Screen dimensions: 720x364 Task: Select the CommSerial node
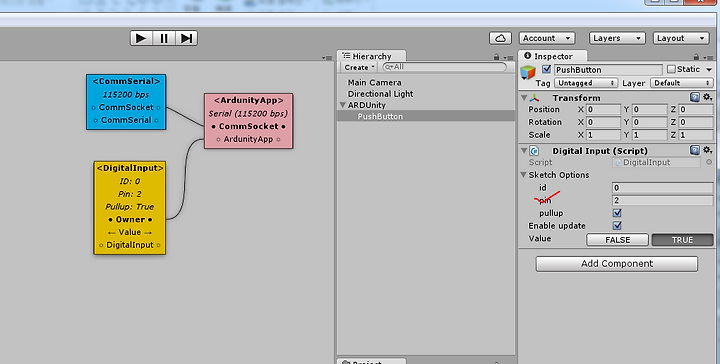click(x=126, y=102)
